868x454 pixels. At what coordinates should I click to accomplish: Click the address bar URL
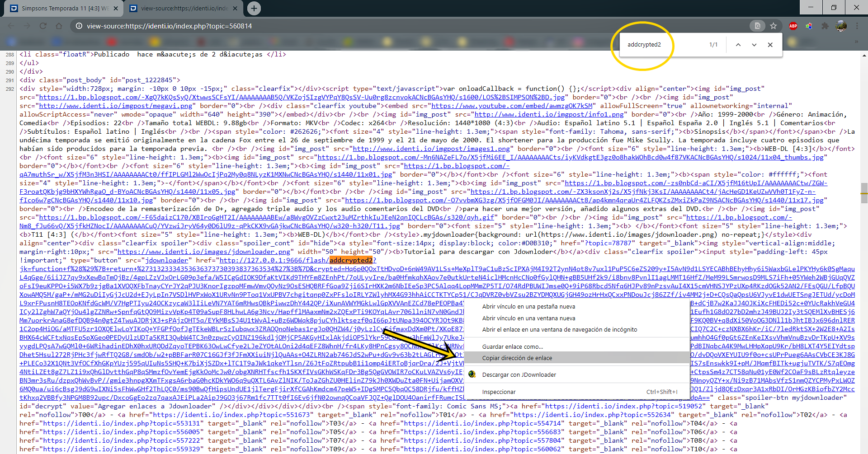coord(170,26)
